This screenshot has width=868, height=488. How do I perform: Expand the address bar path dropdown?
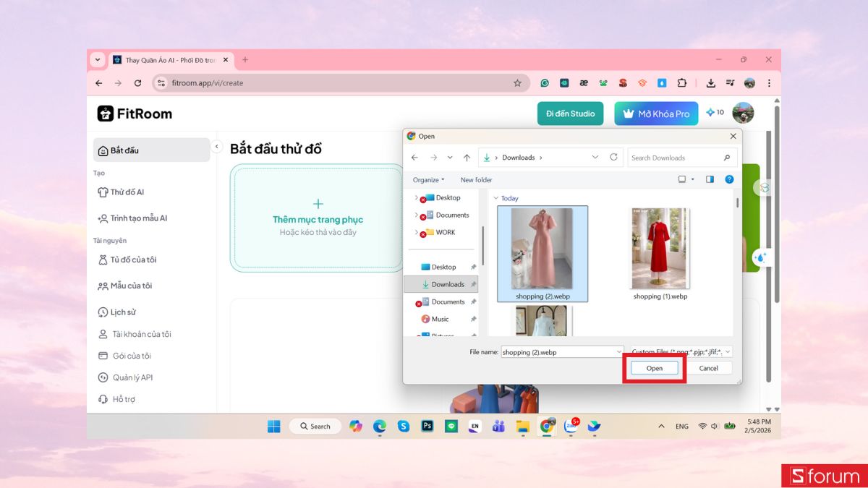coord(595,158)
